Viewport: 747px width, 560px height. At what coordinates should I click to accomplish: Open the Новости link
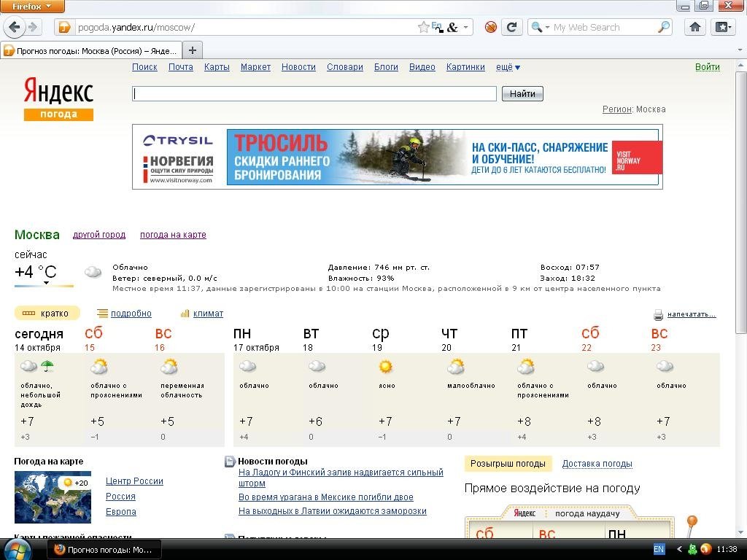tap(298, 67)
